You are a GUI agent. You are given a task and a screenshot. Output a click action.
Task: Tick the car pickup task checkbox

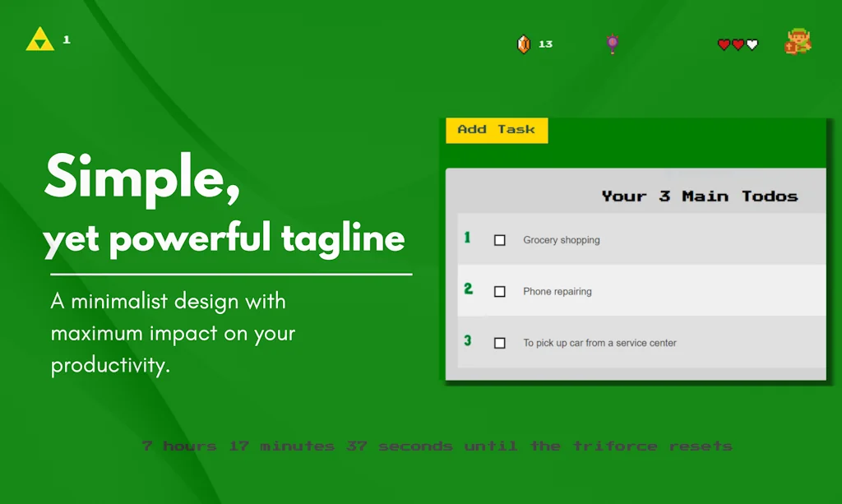pyautogui.click(x=499, y=343)
